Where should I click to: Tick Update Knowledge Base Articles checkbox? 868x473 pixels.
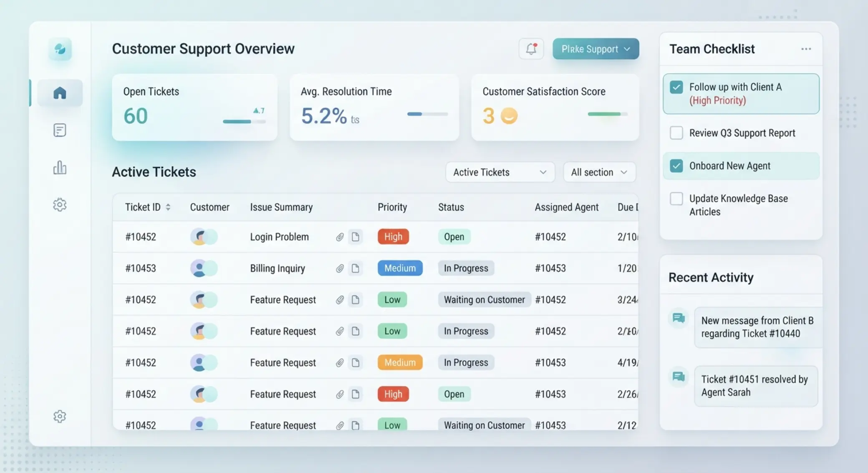676,199
